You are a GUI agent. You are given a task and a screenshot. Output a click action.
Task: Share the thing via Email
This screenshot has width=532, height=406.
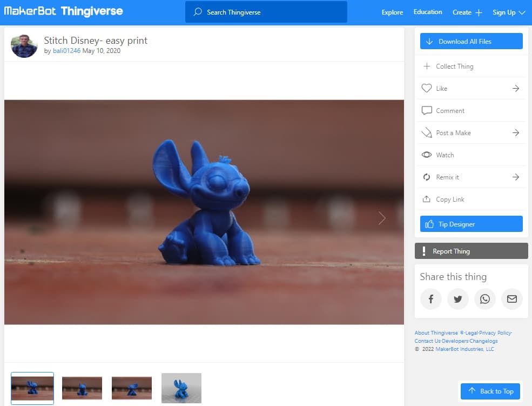[511, 299]
